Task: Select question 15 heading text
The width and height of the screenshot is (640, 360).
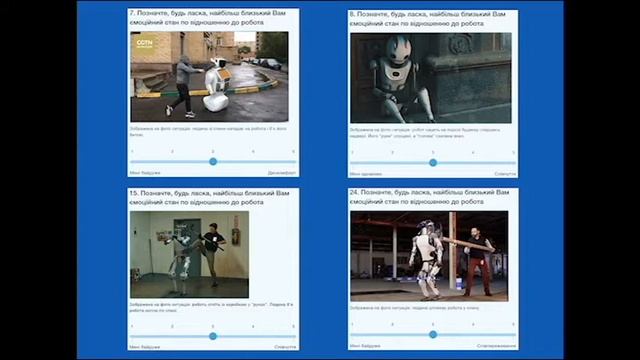Action: [209, 198]
